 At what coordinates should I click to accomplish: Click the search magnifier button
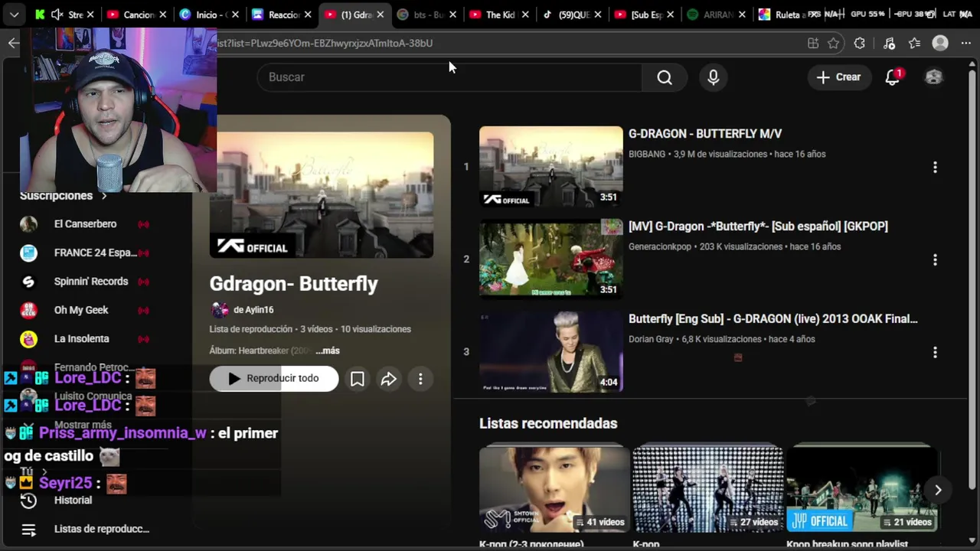pos(664,77)
